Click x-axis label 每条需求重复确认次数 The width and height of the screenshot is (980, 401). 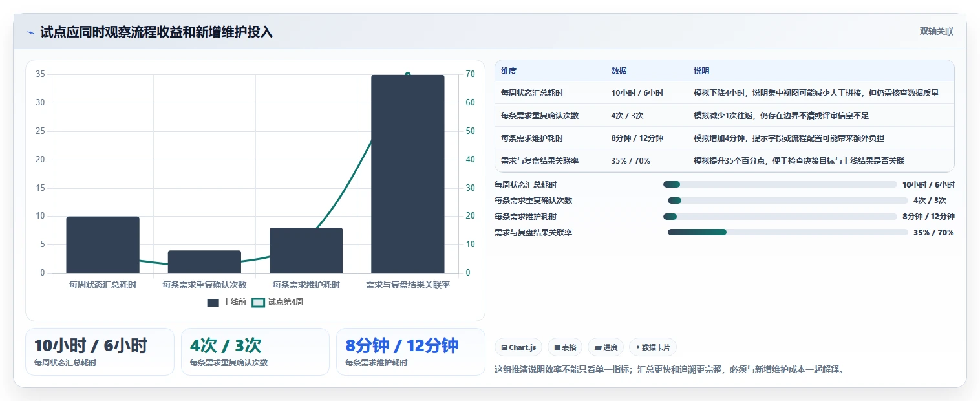[204, 285]
